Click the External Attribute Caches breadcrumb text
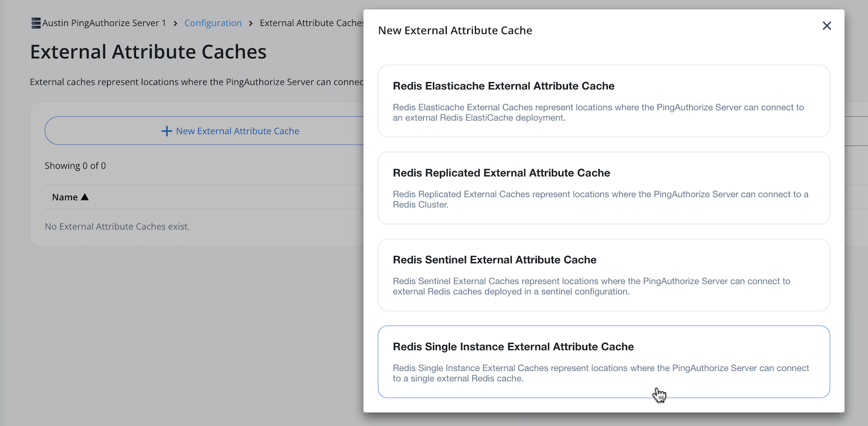868x426 pixels. pos(311,23)
